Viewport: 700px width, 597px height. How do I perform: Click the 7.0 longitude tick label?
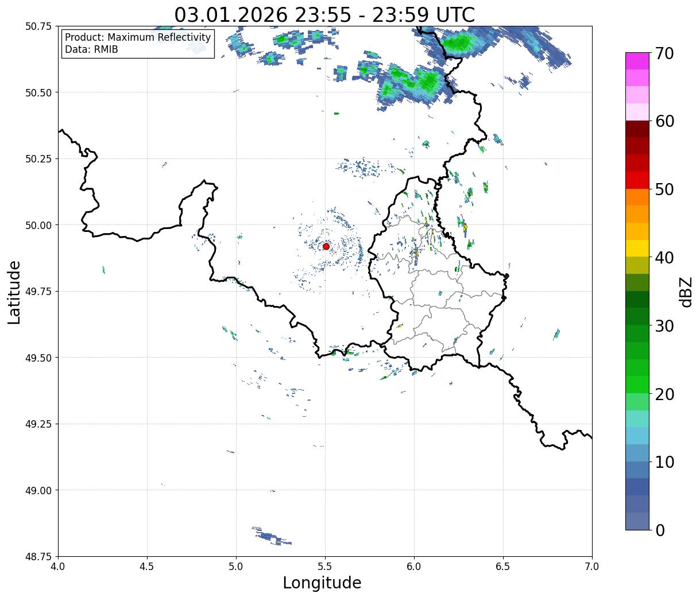591,566
